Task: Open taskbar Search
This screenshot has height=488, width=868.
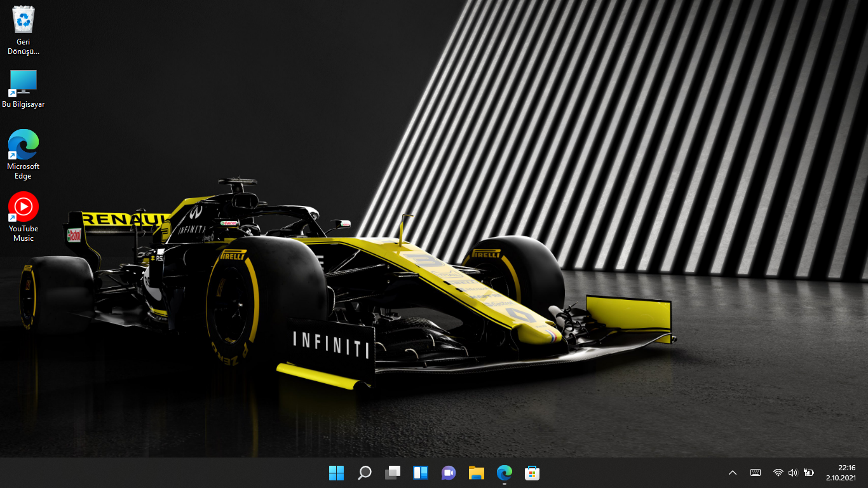Action: pyautogui.click(x=365, y=473)
